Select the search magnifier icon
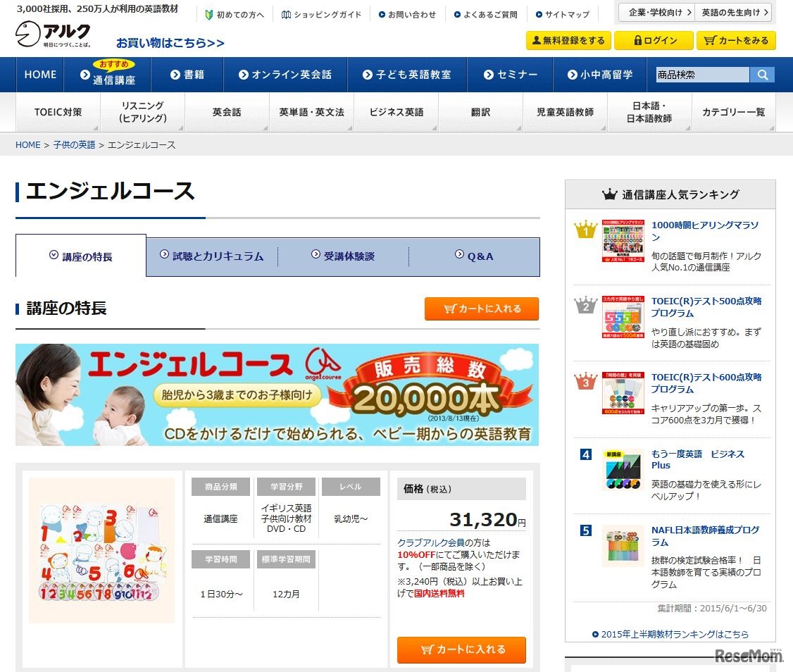Viewport: 793px width, 672px height. click(763, 74)
